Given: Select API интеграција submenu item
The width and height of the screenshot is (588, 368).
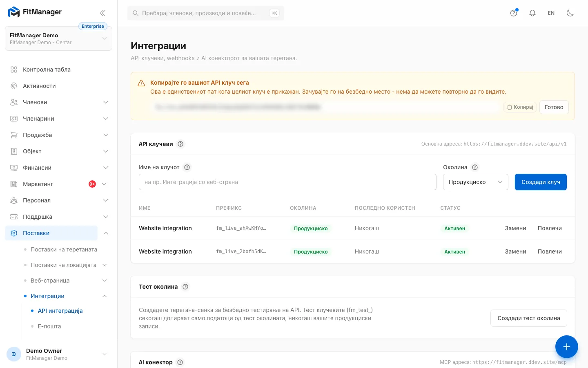Looking at the screenshot, I should tap(60, 311).
